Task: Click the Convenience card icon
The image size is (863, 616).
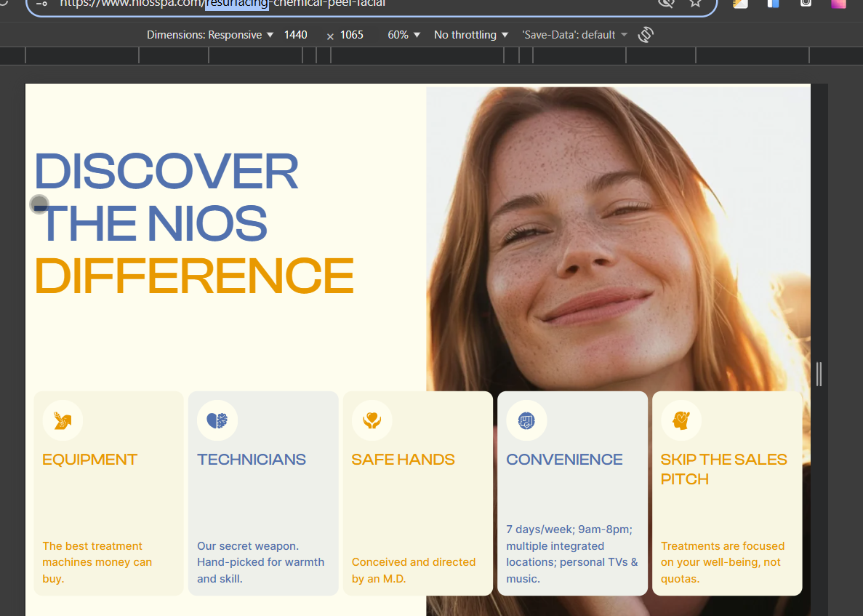Action: point(526,420)
